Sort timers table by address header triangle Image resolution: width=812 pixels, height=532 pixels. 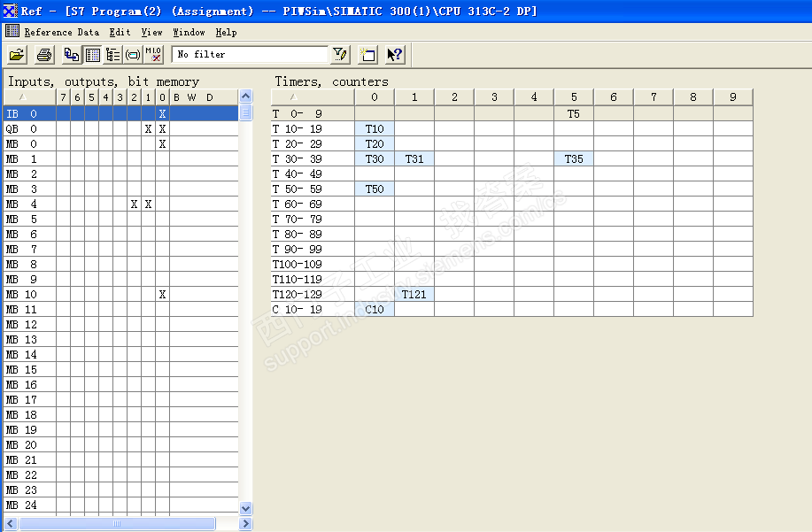pos(294,97)
